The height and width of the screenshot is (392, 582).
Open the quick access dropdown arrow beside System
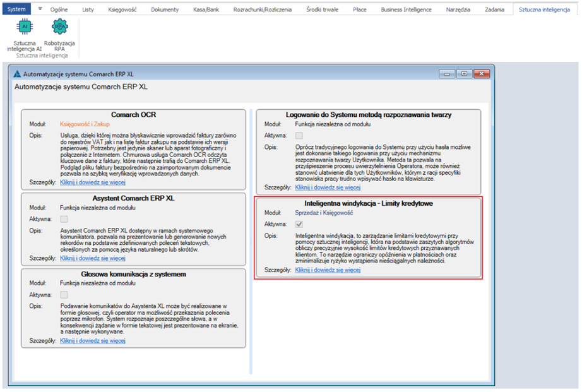coord(40,9)
